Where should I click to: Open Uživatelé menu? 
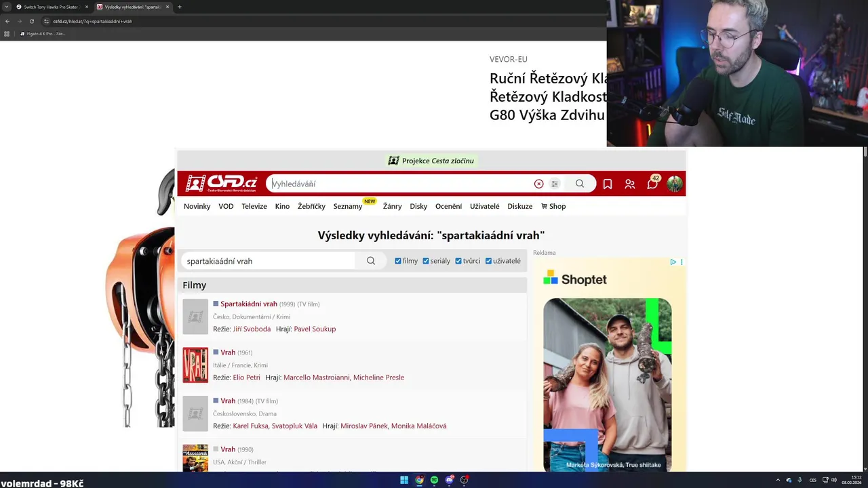[x=484, y=206]
